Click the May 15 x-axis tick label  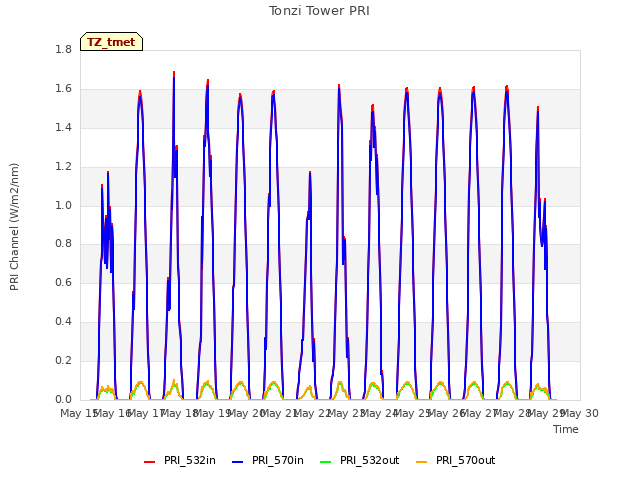click(x=78, y=413)
